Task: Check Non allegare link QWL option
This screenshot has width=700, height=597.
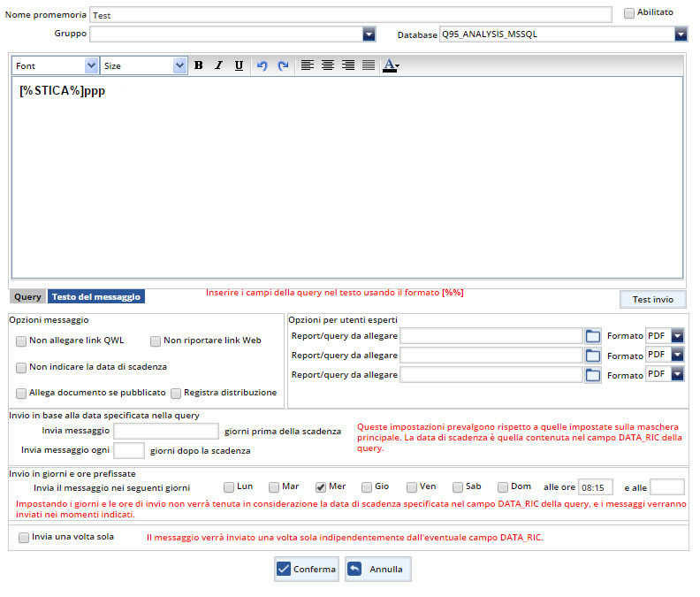Action: pos(21,341)
